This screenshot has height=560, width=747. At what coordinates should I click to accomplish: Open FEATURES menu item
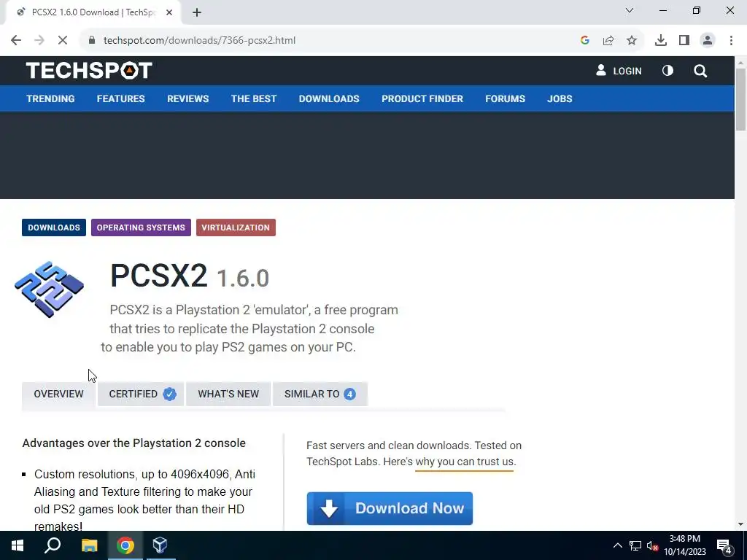pyautogui.click(x=120, y=98)
